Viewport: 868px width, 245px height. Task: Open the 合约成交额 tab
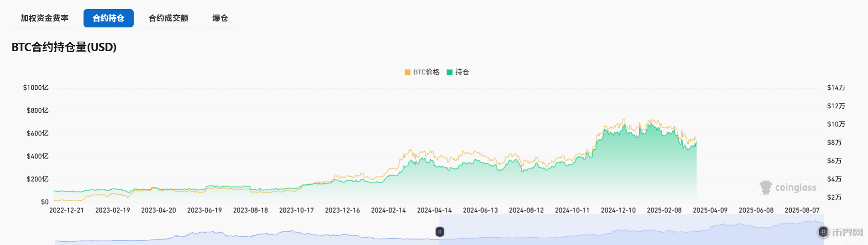[x=168, y=18]
